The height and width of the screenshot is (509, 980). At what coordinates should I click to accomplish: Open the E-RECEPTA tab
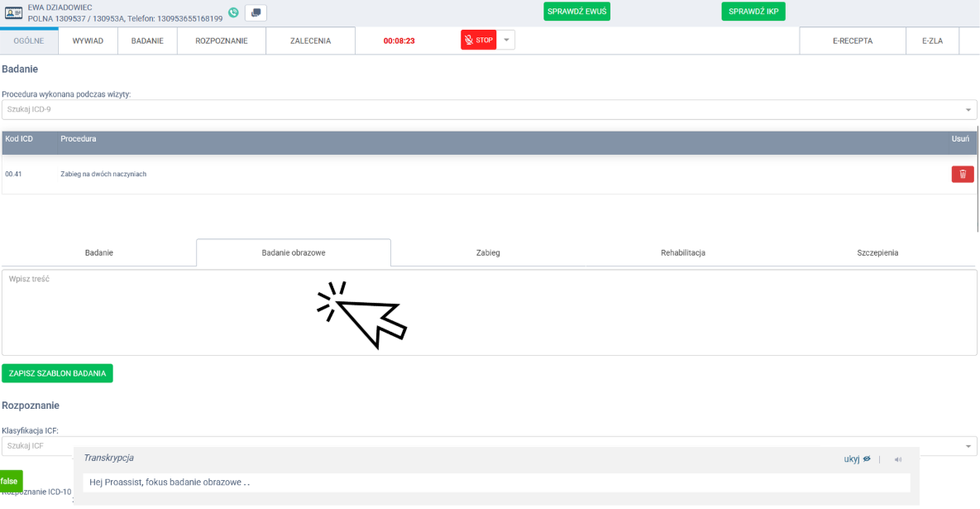[x=852, y=41]
